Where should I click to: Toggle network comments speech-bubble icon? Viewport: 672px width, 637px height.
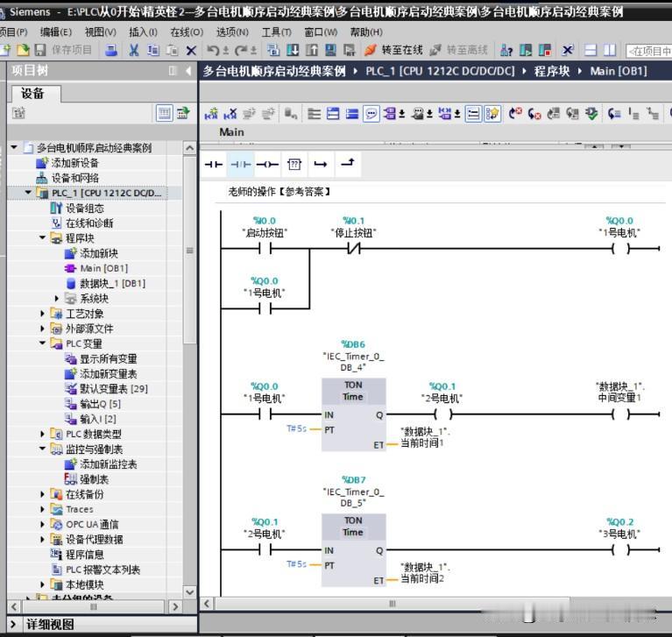[371, 114]
